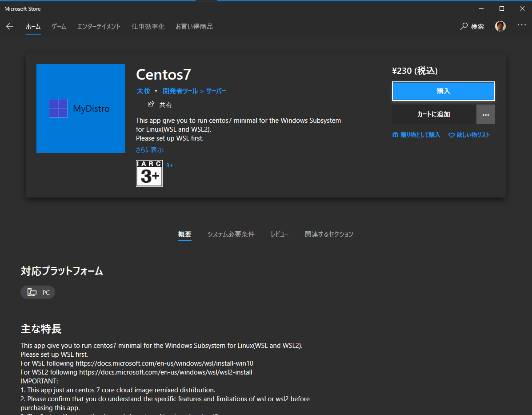
Task: Click the Centos7 app title
Action: pyautogui.click(x=164, y=74)
